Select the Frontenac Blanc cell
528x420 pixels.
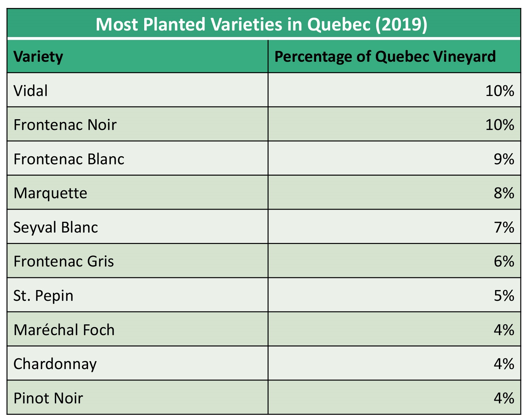point(69,159)
